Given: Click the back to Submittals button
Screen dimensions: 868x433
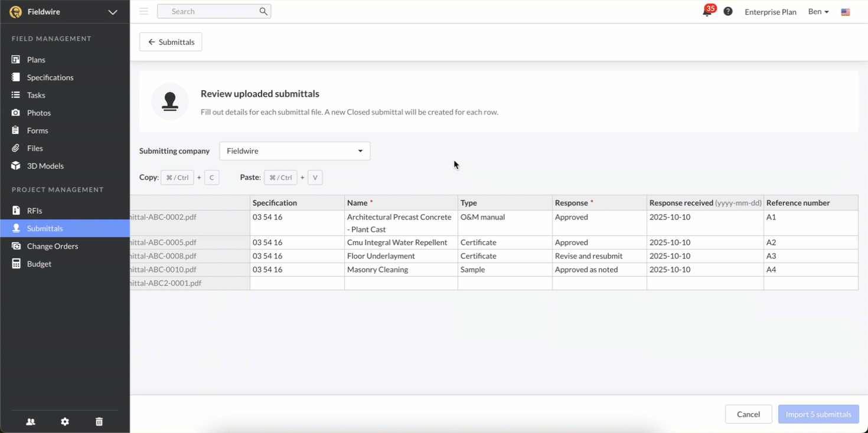Looking at the screenshot, I should click(171, 42).
